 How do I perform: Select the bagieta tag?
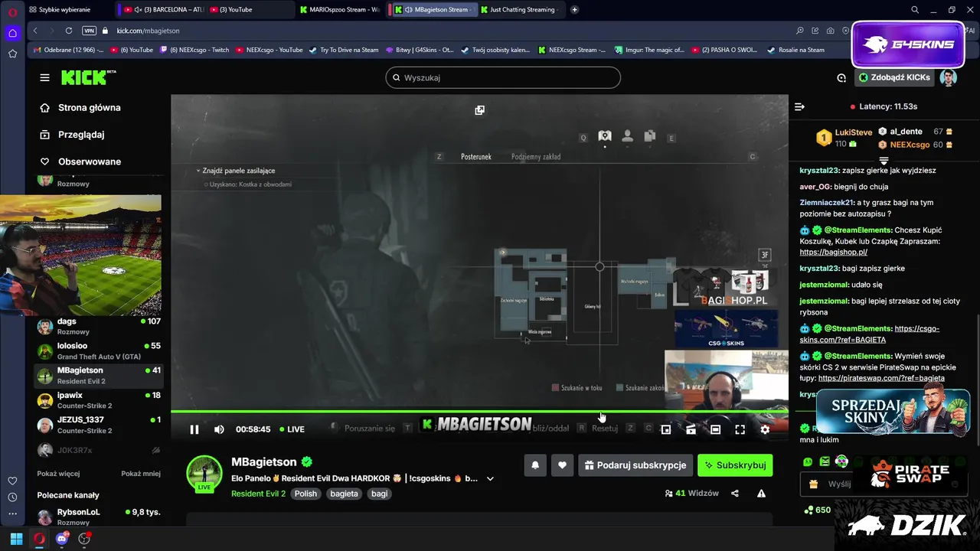click(344, 494)
